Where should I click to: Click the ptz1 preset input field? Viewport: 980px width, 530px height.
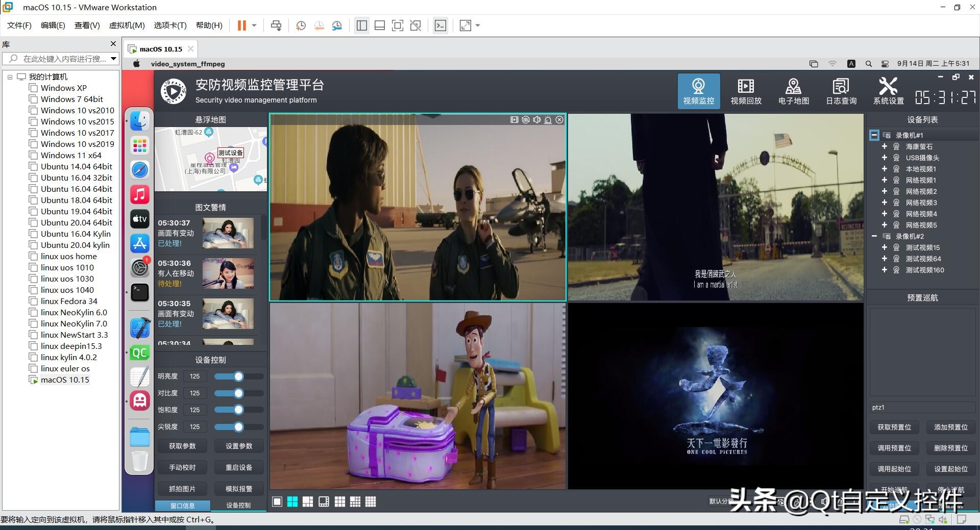click(921, 407)
